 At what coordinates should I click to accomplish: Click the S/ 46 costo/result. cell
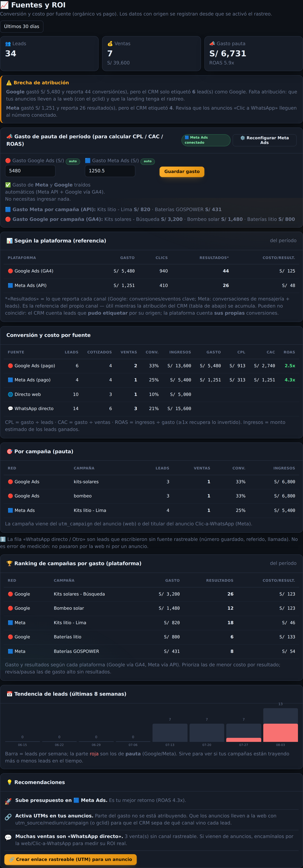tap(289, 623)
